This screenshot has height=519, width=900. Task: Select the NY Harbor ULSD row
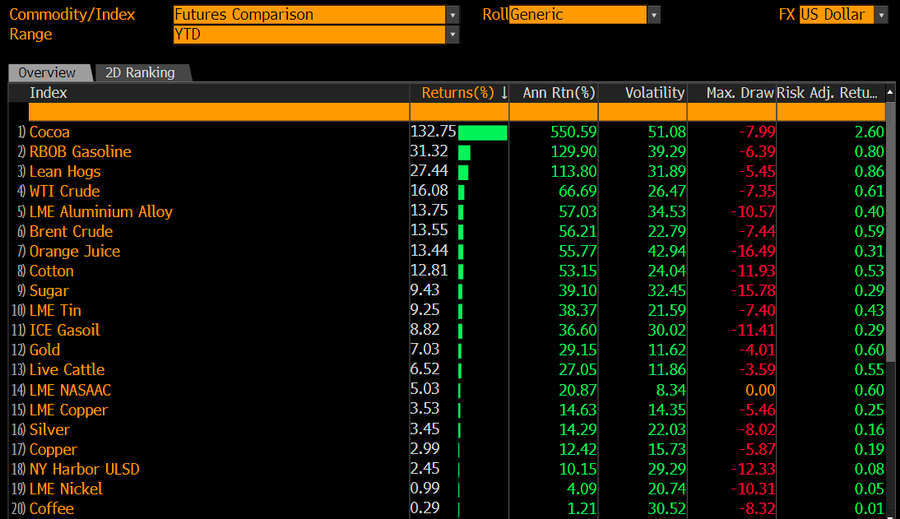tap(448, 469)
